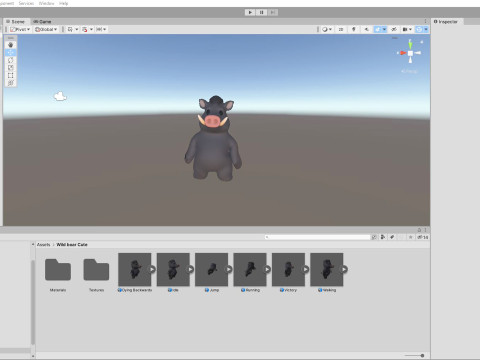Toggle 2D view mode
480x360 pixels.
point(341,29)
